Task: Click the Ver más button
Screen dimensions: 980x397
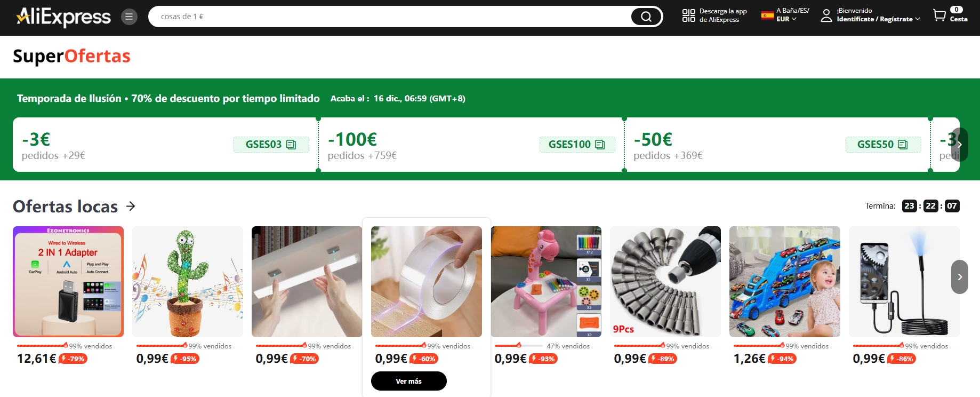Action: click(409, 381)
